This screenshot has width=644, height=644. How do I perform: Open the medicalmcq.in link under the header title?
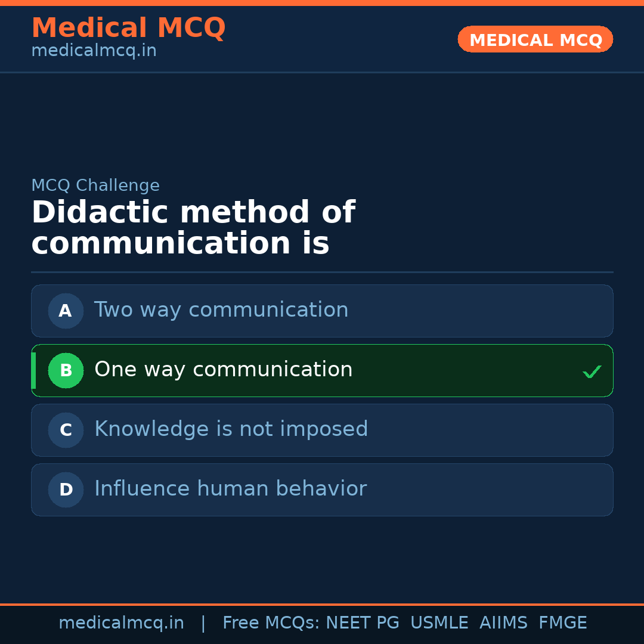94,51
